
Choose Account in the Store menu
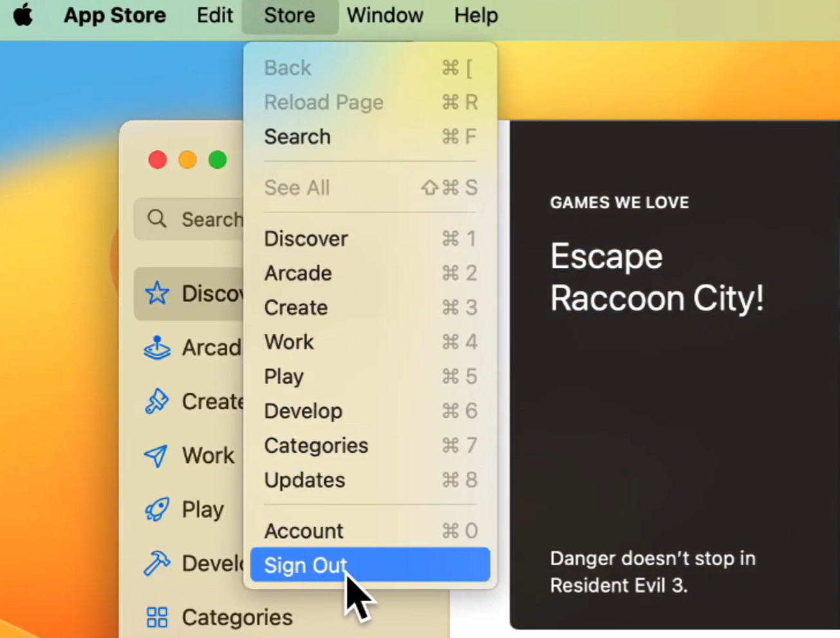click(x=370, y=531)
